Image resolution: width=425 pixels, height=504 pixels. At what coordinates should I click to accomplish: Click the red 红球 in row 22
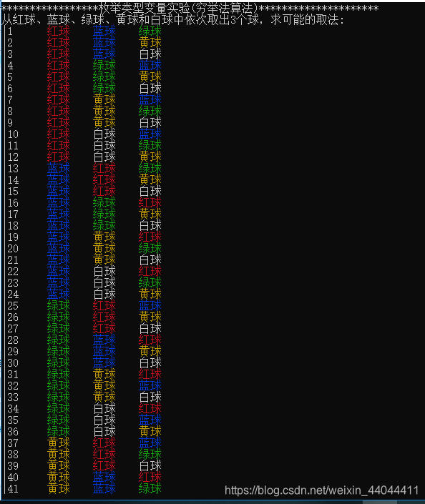coord(150,272)
